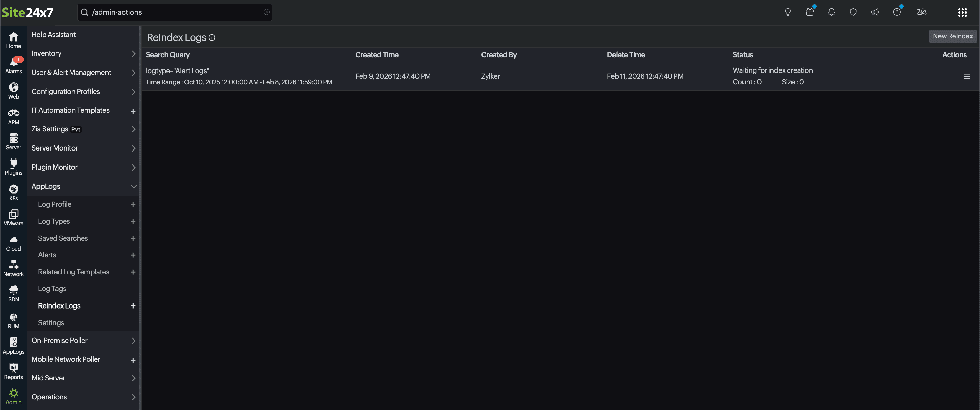This screenshot has height=410, width=980.
Task: Open notifications via the bell icon
Action: (x=831, y=12)
